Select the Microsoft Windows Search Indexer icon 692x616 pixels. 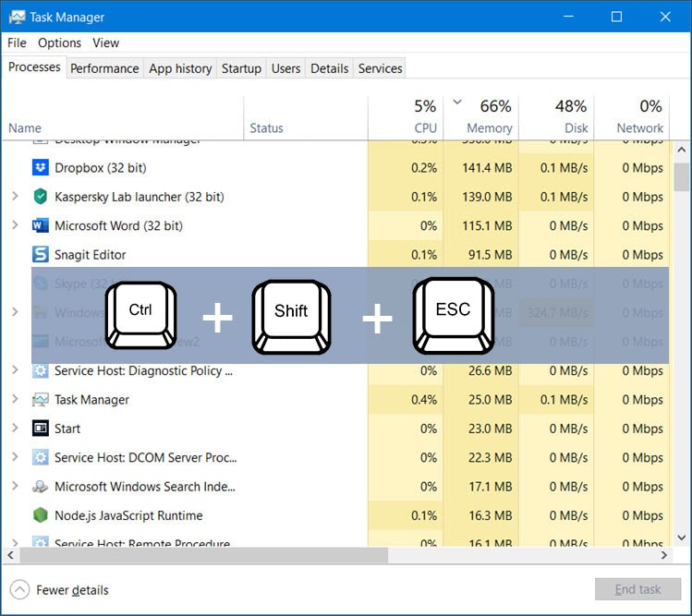point(40,487)
